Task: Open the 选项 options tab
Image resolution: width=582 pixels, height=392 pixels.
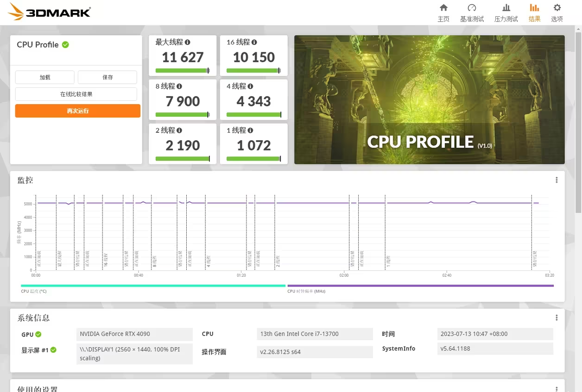Action: [x=557, y=12]
